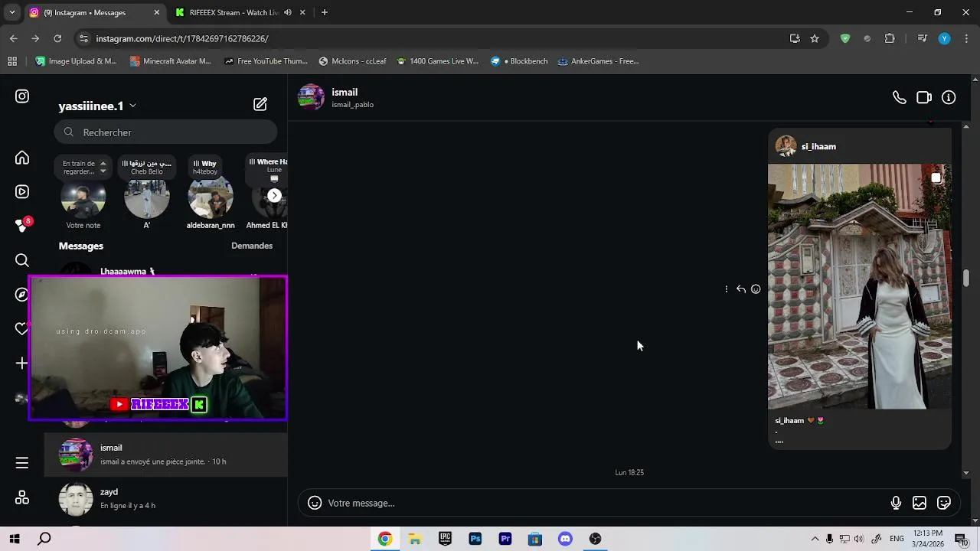Open the sidebar hamburger More menu
Viewport: 980px width, 551px height.
[22, 463]
